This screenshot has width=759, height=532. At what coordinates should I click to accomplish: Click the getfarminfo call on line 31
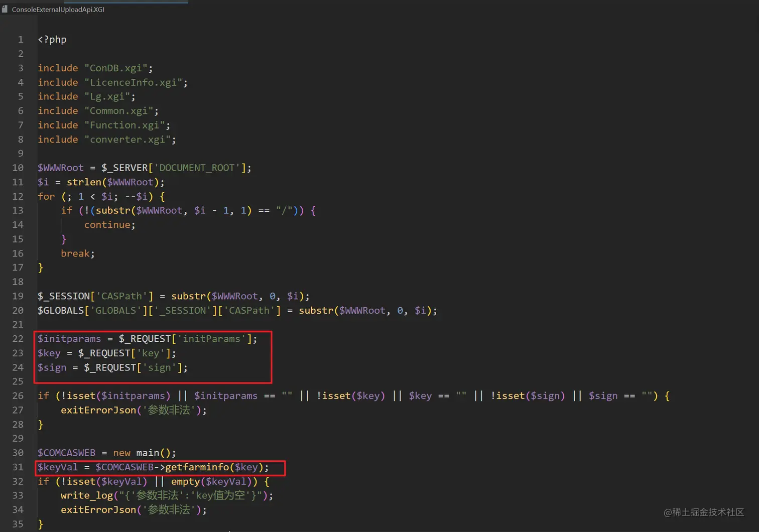point(197,467)
